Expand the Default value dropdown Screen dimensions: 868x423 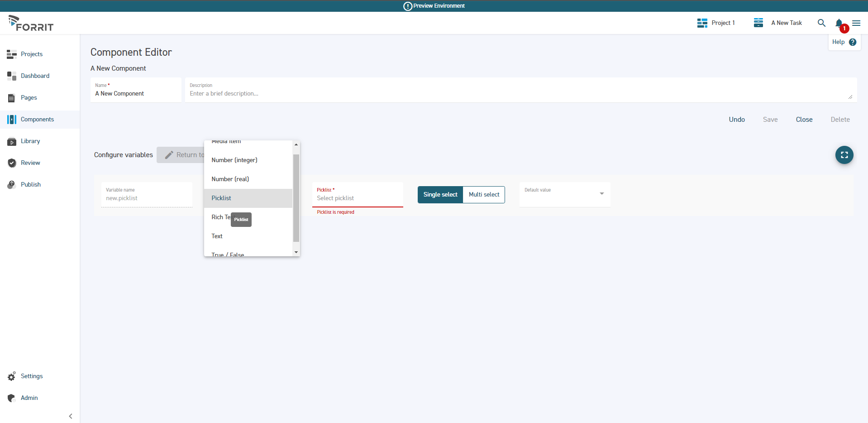tap(601, 194)
